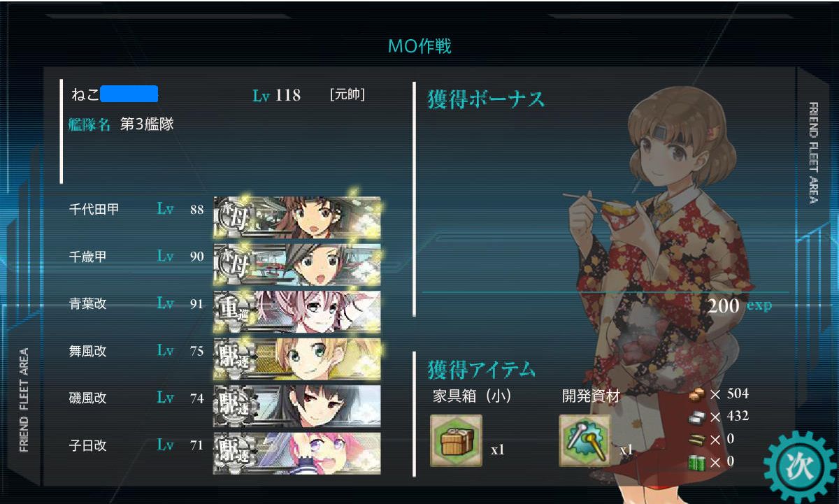This screenshot has width=839, height=504.
Task: Select 千代田甲 ship banner
Action: point(297,209)
